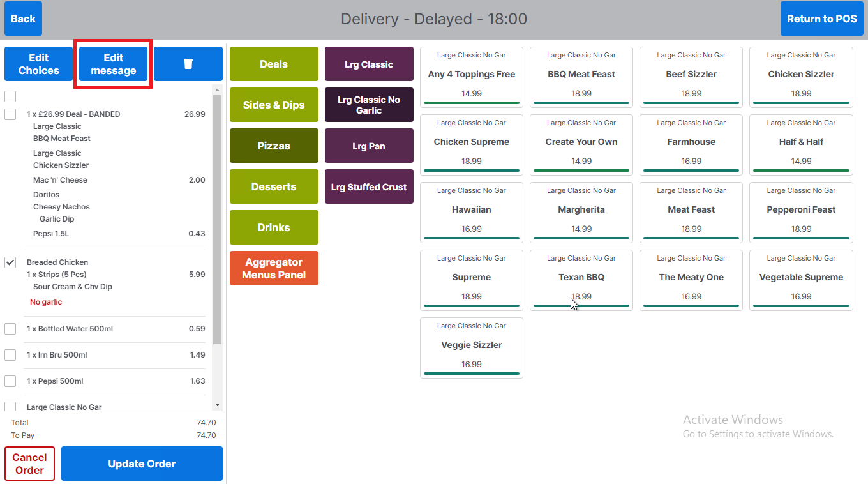Viewport: 868px width, 484px height.
Task: Open the Edit message dialog
Action: [x=112, y=64]
